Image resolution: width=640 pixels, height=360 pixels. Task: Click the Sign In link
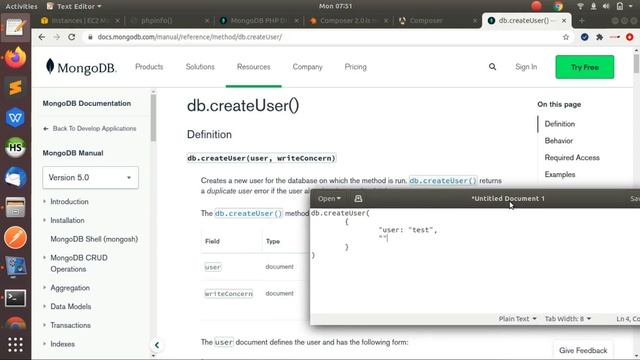(526, 67)
